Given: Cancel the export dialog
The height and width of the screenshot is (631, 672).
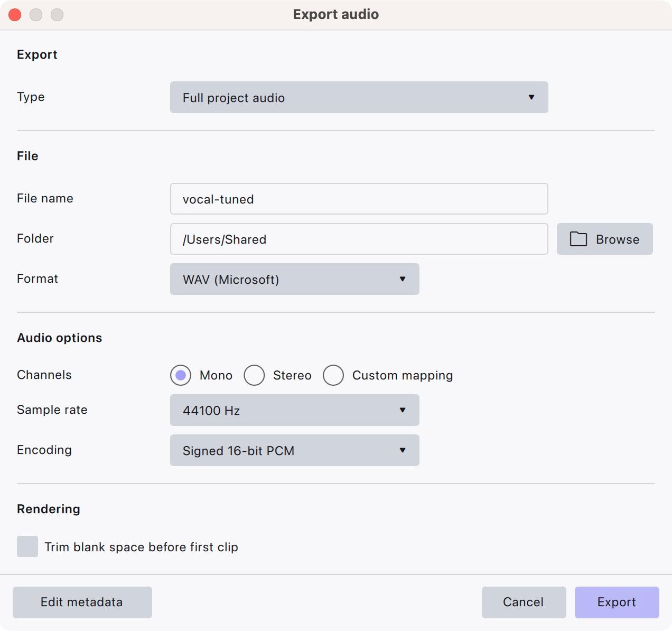Looking at the screenshot, I should (524, 602).
